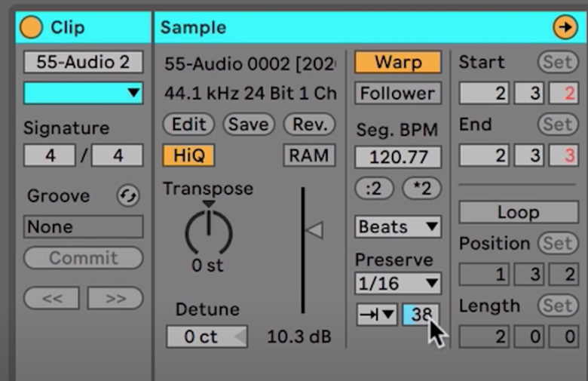Select the Start beat field

pyautogui.click(x=528, y=93)
